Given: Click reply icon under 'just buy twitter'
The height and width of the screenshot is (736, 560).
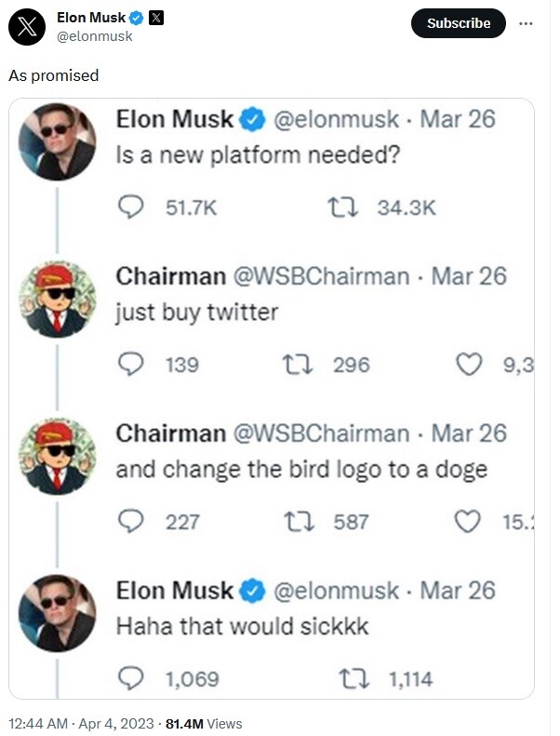Looking at the screenshot, I should [x=130, y=364].
